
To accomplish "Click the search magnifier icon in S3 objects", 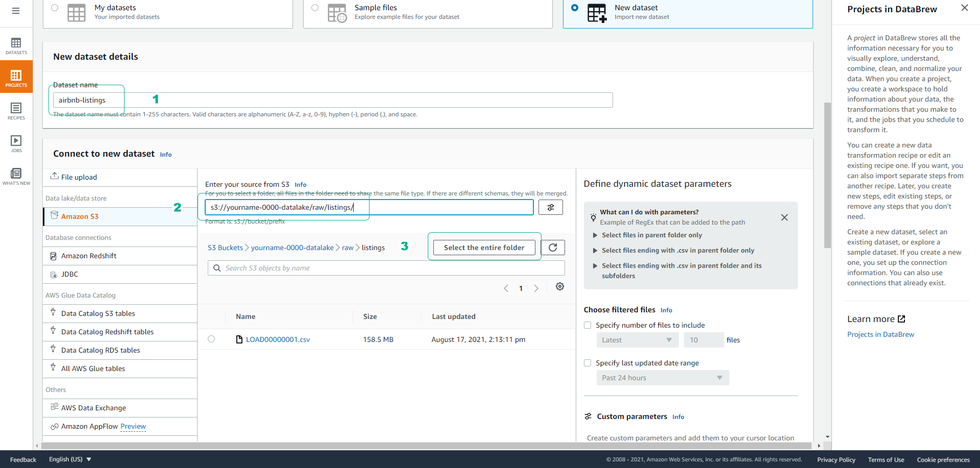I will coord(217,268).
